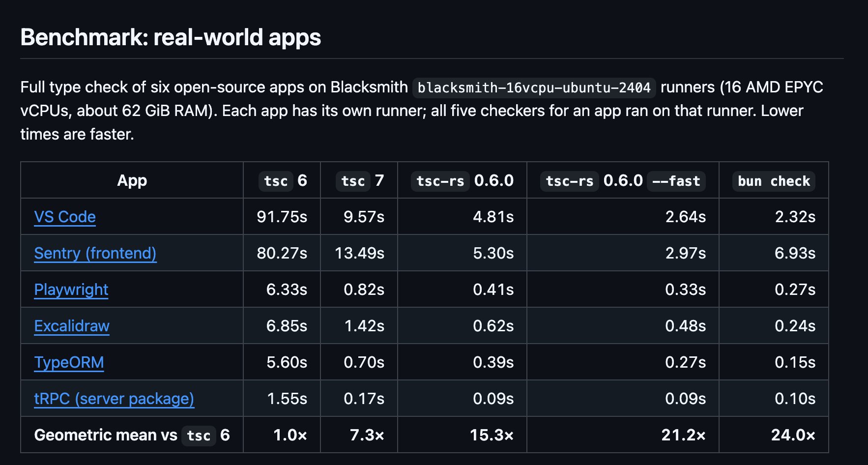
Task: Click the "Benchmark: real-world apps" heading
Action: coord(171,37)
